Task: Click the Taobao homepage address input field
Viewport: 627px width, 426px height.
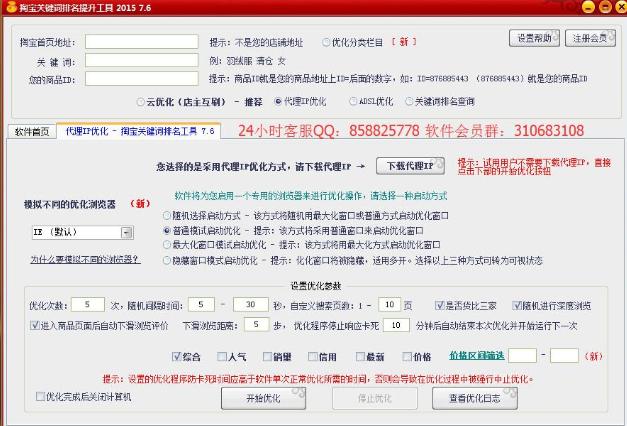Action: (x=142, y=42)
